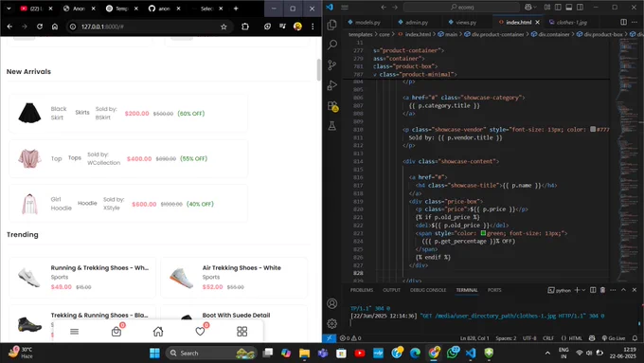Collapse the product-minimal fold arrow in sticky scroll

click(x=375, y=75)
